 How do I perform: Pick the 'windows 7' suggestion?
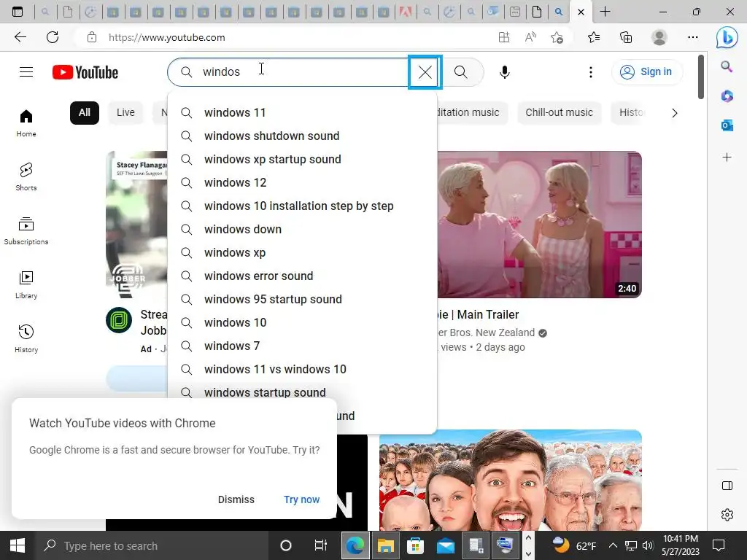coord(302,346)
